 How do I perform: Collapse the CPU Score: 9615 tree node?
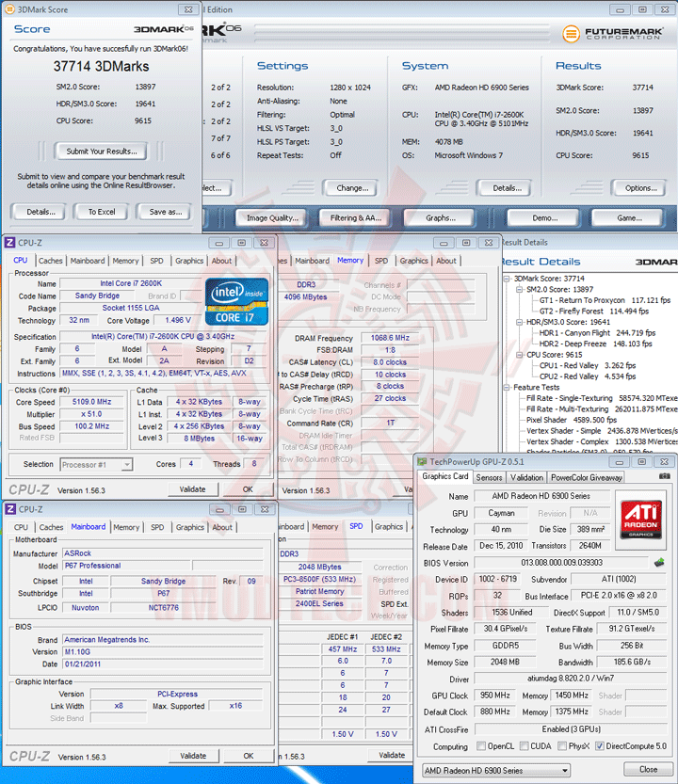click(x=520, y=355)
